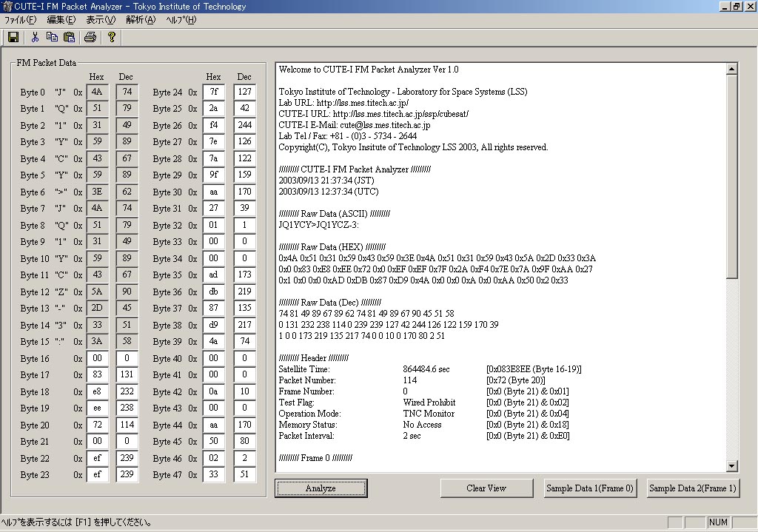Click the Help question mark toolbar icon

[x=112, y=37]
